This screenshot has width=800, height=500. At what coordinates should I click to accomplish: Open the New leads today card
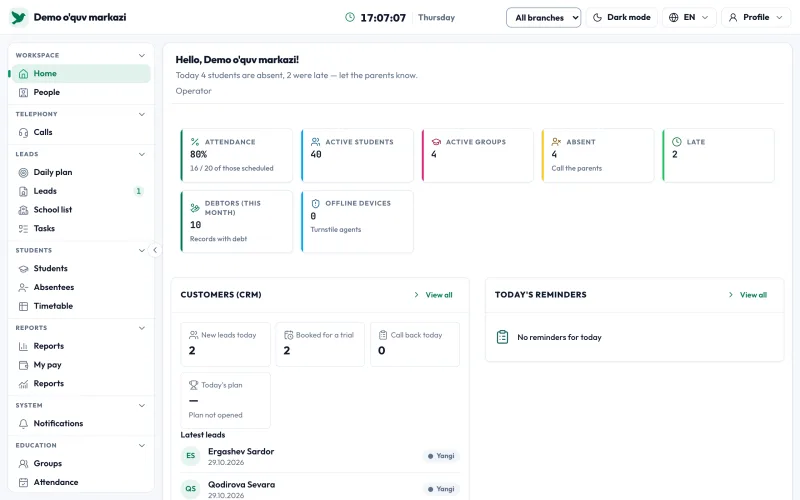point(226,344)
